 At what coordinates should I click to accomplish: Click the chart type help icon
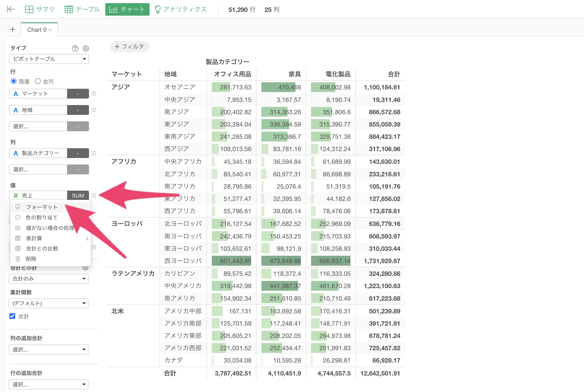[75, 48]
